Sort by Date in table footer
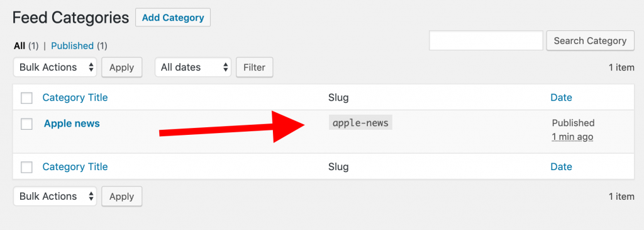The image size is (644, 230). click(x=561, y=166)
